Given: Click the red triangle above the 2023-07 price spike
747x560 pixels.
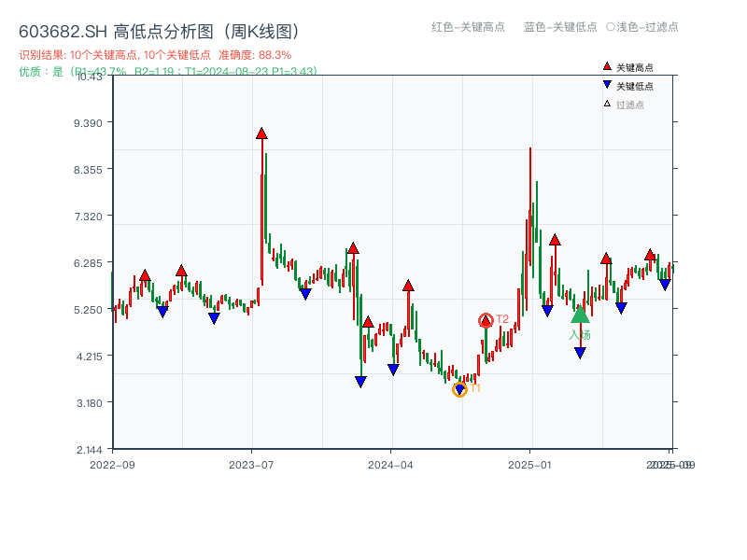Looking at the screenshot, I should tap(261, 134).
